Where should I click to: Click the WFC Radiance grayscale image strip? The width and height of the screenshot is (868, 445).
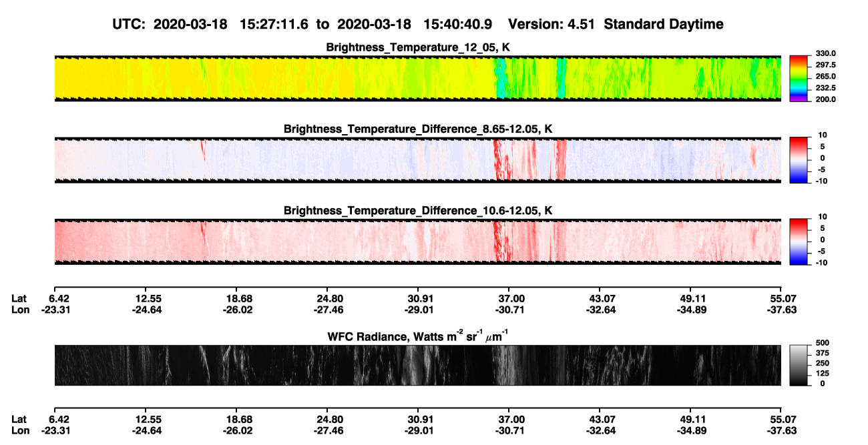coord(418,365)
